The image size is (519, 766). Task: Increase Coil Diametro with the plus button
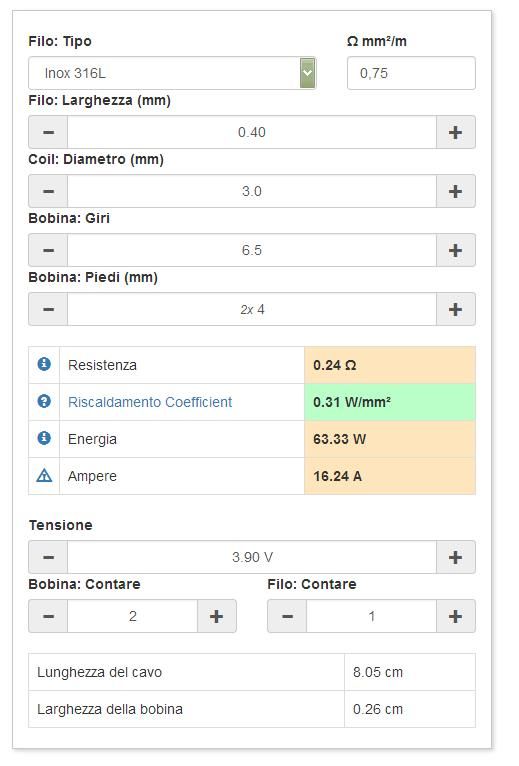coord(455,191)
